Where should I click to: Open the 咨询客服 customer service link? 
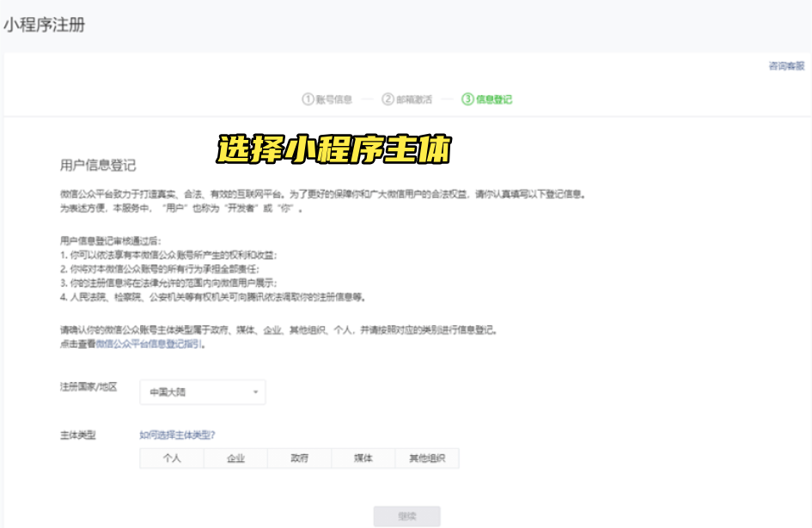(786, 66)
